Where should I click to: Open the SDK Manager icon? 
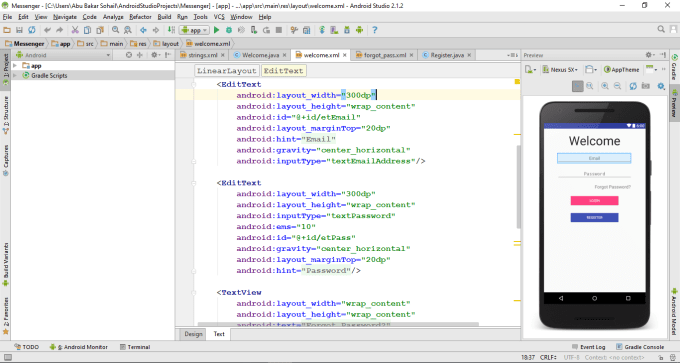pos(347,30)
